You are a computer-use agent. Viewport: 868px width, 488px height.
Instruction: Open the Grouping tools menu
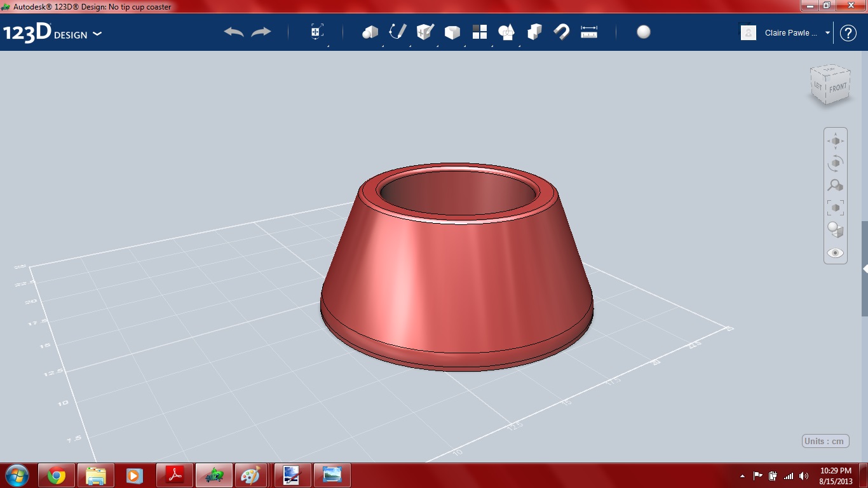(x=507, y=32)
